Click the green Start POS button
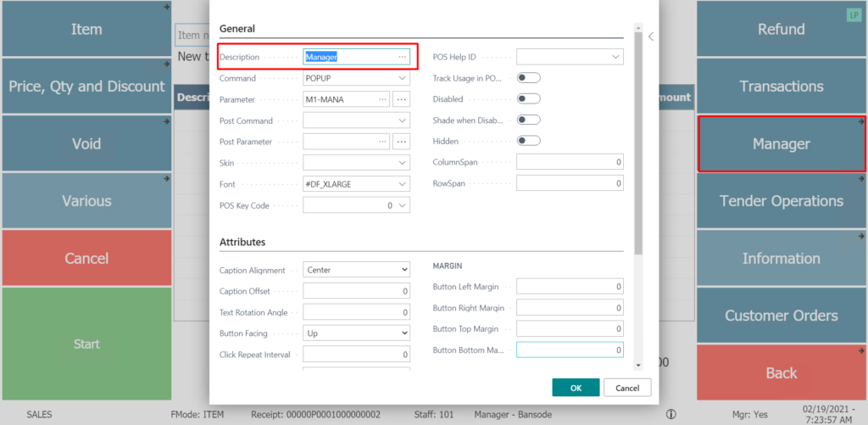The width and height of the screenshot is (868, 425). [86, 344]
